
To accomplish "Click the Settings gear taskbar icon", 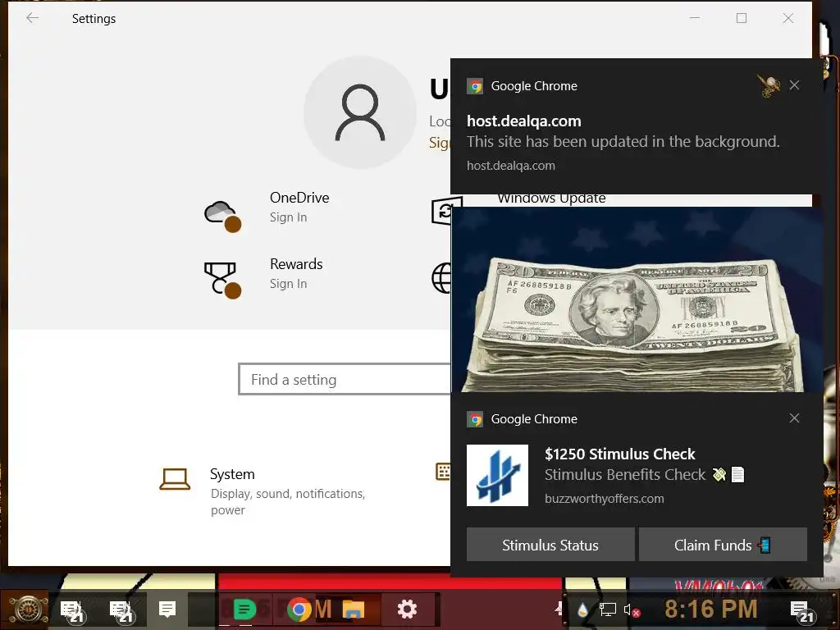I will click(x=407, y=609).
